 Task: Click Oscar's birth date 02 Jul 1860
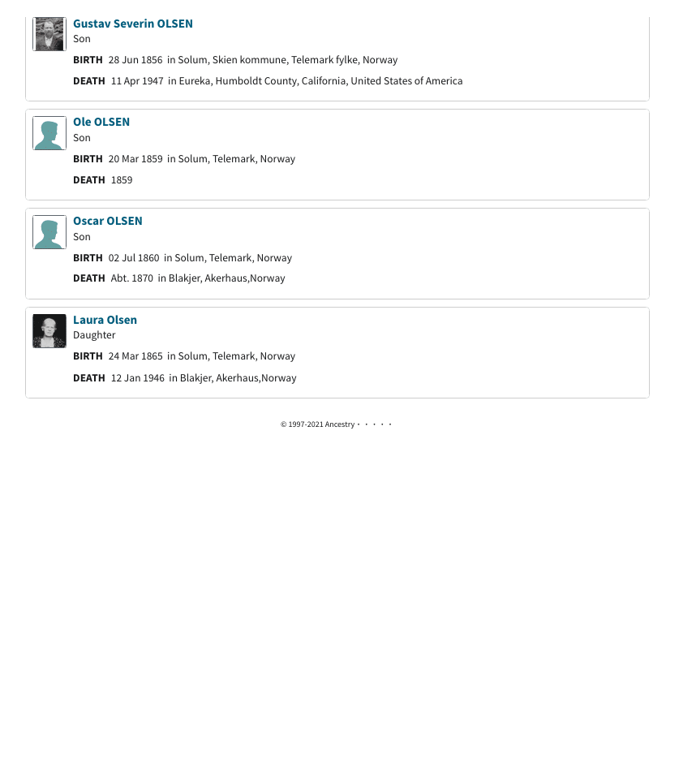[134, 258]
